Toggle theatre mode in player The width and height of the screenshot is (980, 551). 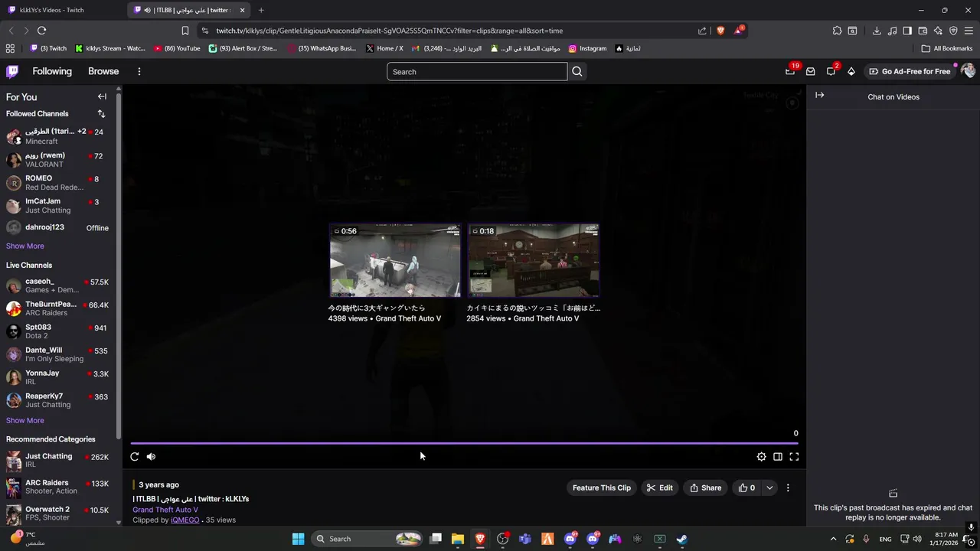pyautogui.click(x=777, y=457)
